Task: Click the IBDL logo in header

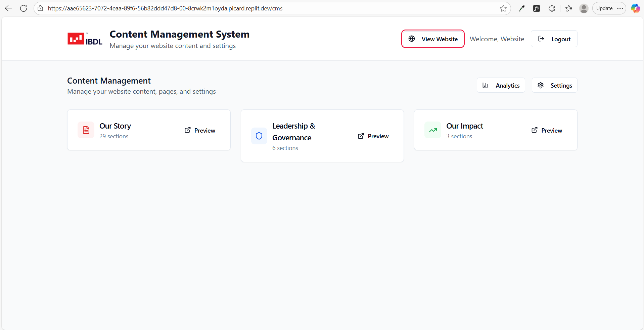Action: [85, 39]
